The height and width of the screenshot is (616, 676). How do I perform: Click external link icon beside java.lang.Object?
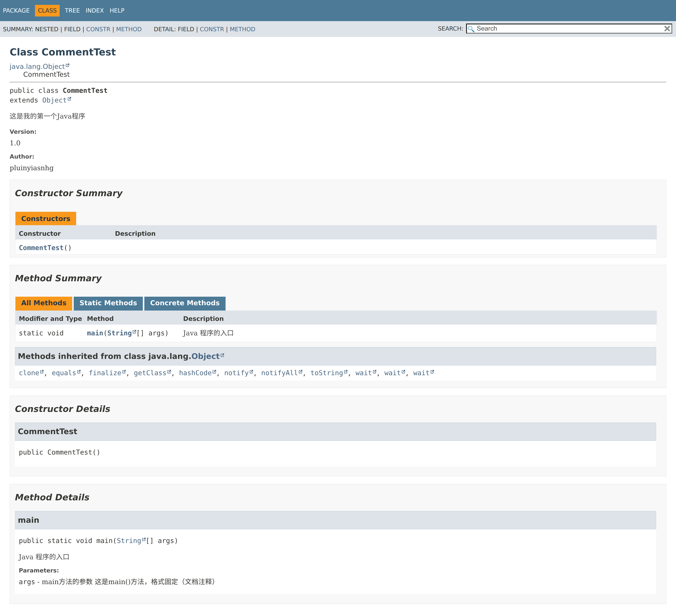tap(67, 65)
